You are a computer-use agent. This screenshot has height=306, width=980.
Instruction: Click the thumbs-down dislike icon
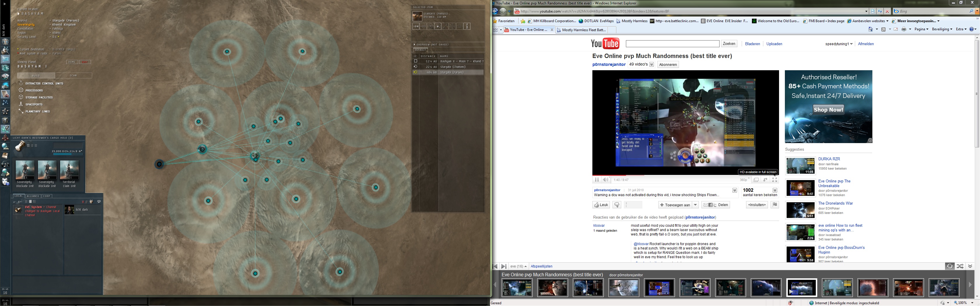point(617,205)
